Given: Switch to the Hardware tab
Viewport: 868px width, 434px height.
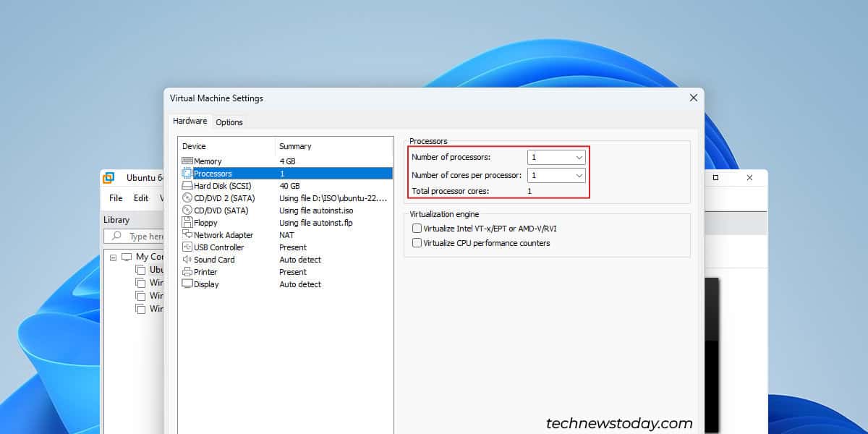Looking at the screenshot, I should (x=190, y=122).
